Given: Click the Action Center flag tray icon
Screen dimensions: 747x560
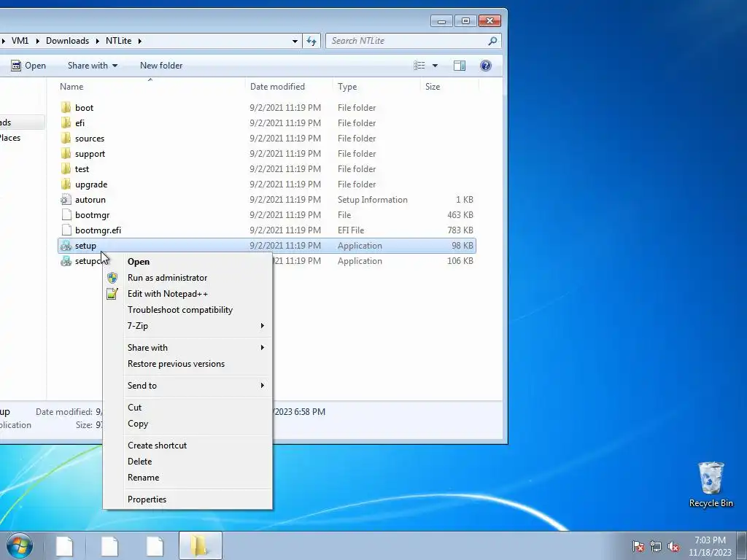Looking at the screenshot, I should coord(638,546).
